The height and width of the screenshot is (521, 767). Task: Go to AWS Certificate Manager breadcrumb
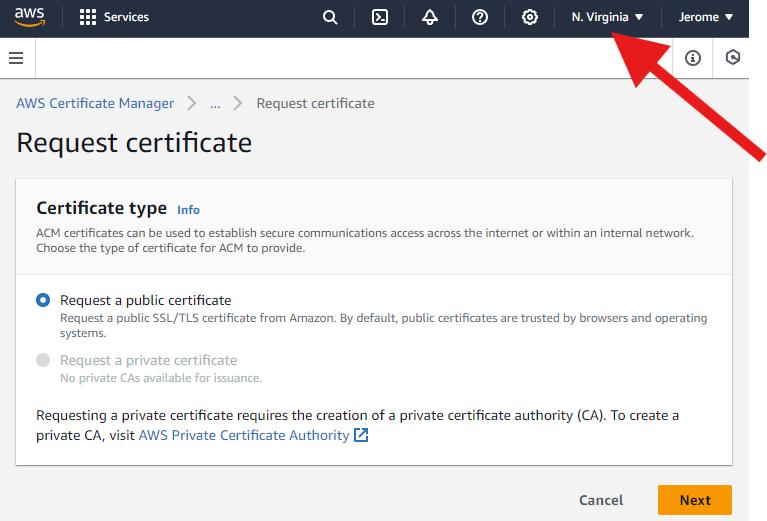[95, 103]
